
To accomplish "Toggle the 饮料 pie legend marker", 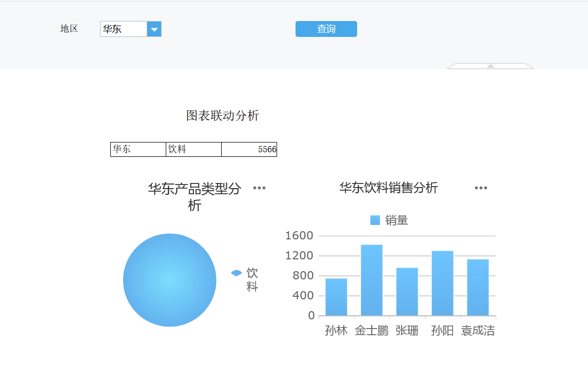I will pos(236,273).
